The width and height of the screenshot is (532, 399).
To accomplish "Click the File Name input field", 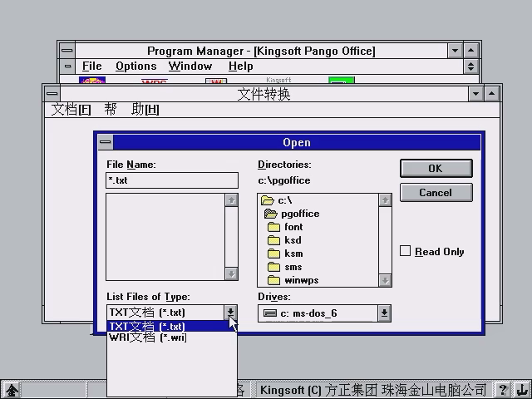I will click(x=172, y=180).
